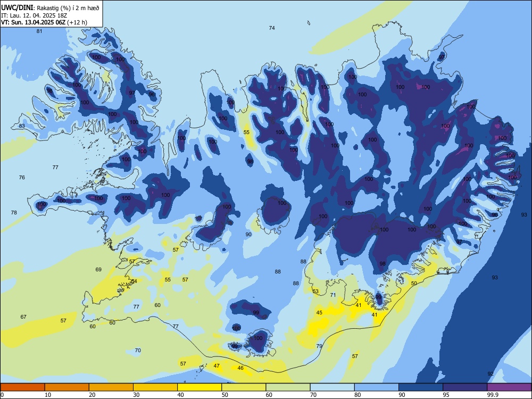Click the value 83 on the western peninsula
Screen dimensions: 532x399
tap(22, 126)
